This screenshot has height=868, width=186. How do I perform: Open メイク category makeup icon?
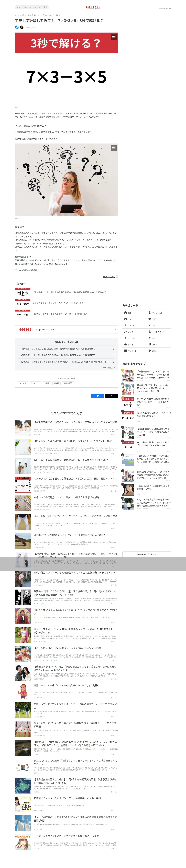point(126,332)
